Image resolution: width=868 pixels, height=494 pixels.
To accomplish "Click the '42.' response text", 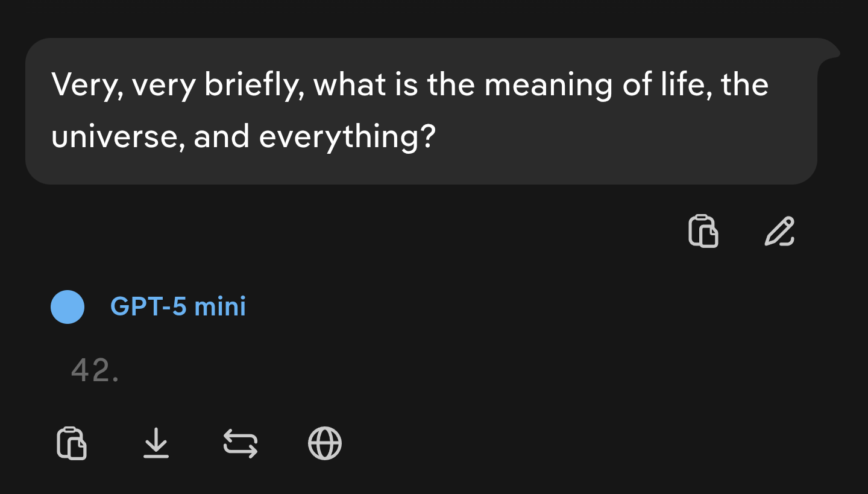I will coord(95,370).
